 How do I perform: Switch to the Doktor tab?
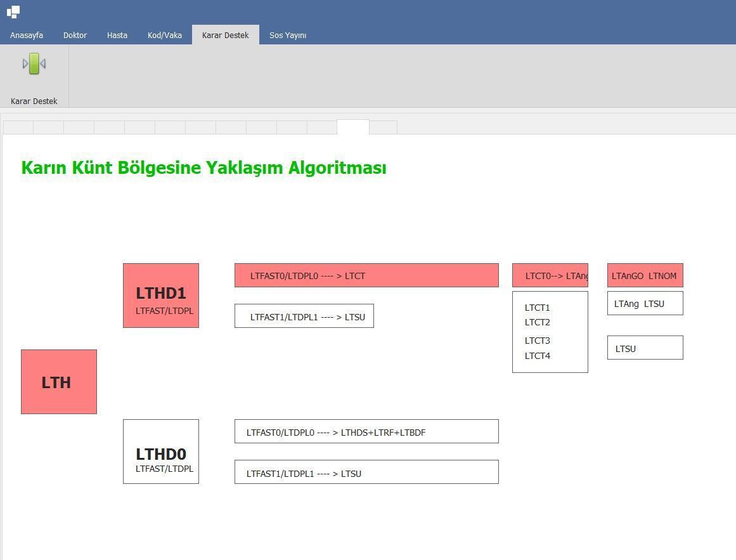pos(75,35)
